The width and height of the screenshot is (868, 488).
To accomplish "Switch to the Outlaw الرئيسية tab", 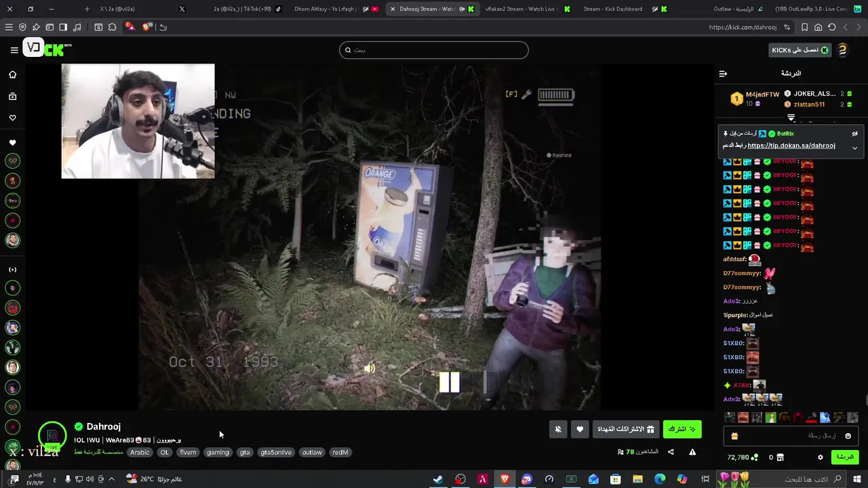I will click(x=734, y=9).
